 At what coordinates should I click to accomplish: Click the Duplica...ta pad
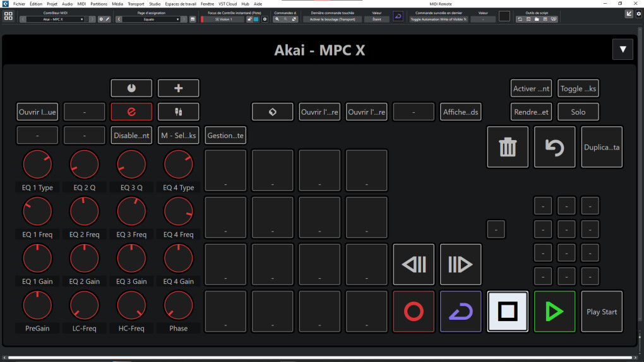pyautogui.click(x=602, y=147)
